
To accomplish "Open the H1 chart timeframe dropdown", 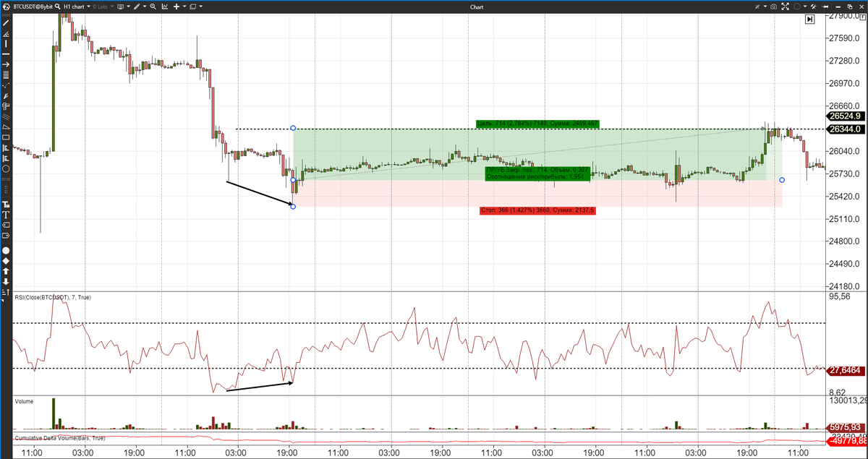I will tap(77, 7).
